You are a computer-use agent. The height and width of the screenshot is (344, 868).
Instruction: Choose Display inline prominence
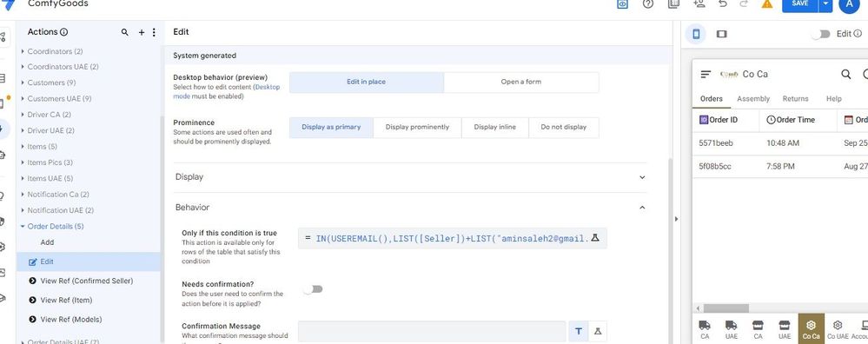point(495,127)
